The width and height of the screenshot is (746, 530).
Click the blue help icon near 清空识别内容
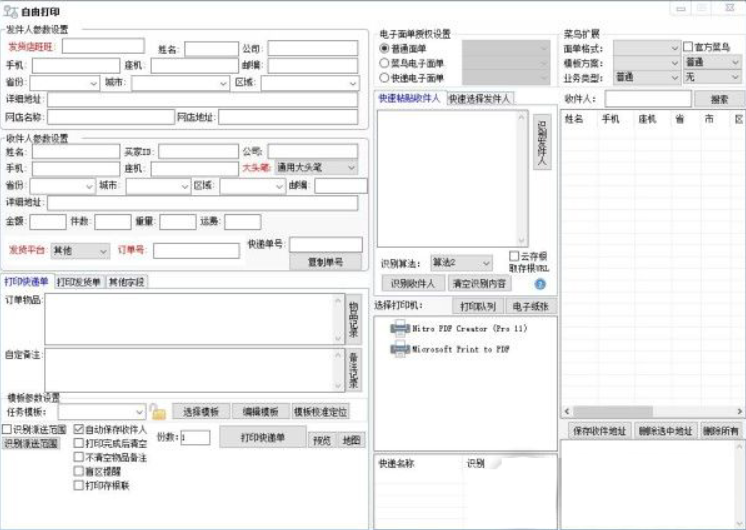click(540, 284)
